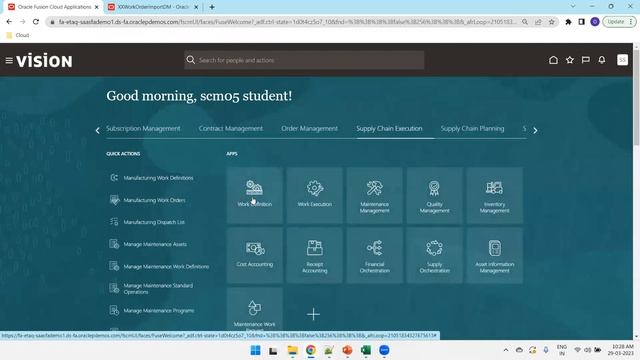Open PowerPoint from the taskbar
Image resolution: width=640 pixels, height=360 pixels.
[x=347, y=350]
